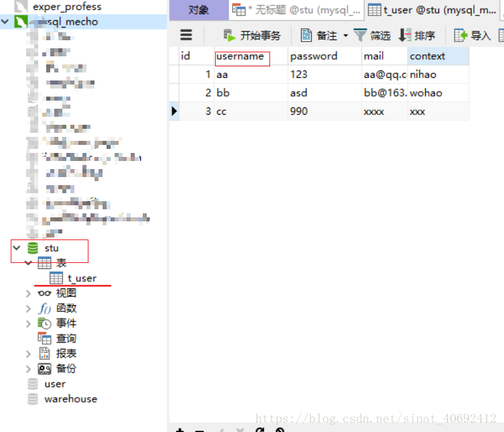Viewport: 504px width, 432px height.
Task: Click the context column header
Action: click(438, 56)
